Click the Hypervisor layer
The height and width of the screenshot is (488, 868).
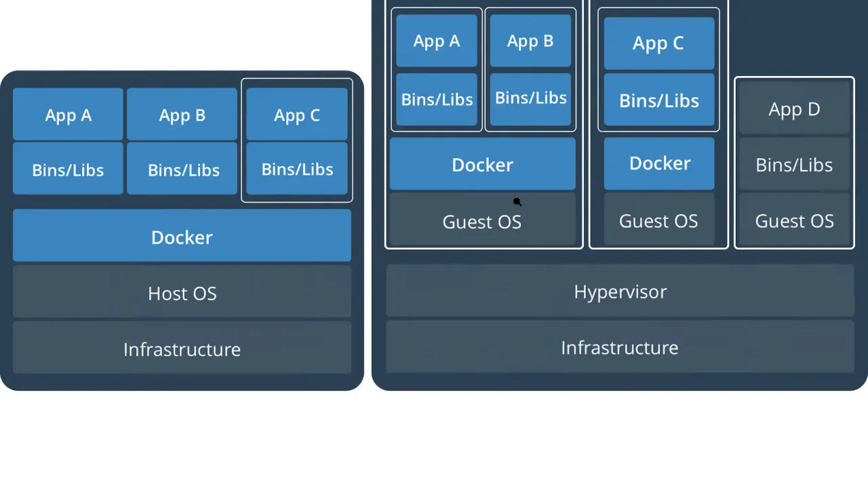(620, 291)
